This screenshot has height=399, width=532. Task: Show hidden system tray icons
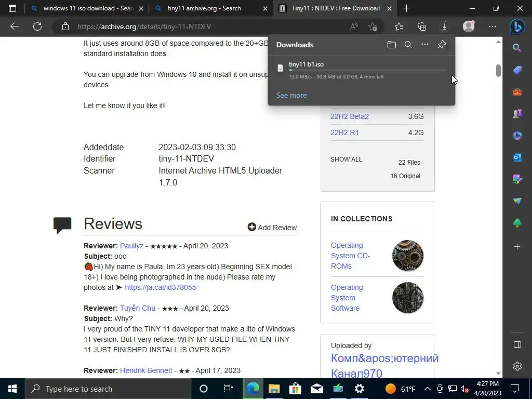[428, 389]
